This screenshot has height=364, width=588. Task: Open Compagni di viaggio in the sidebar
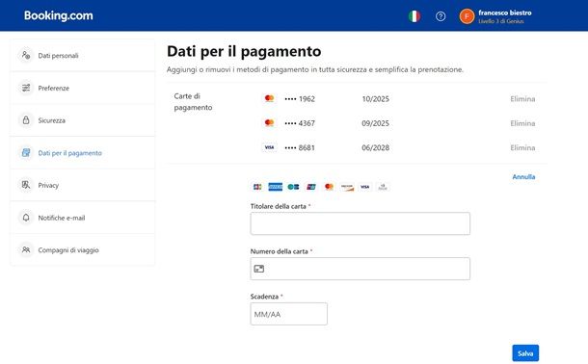(x=83, y=249)
